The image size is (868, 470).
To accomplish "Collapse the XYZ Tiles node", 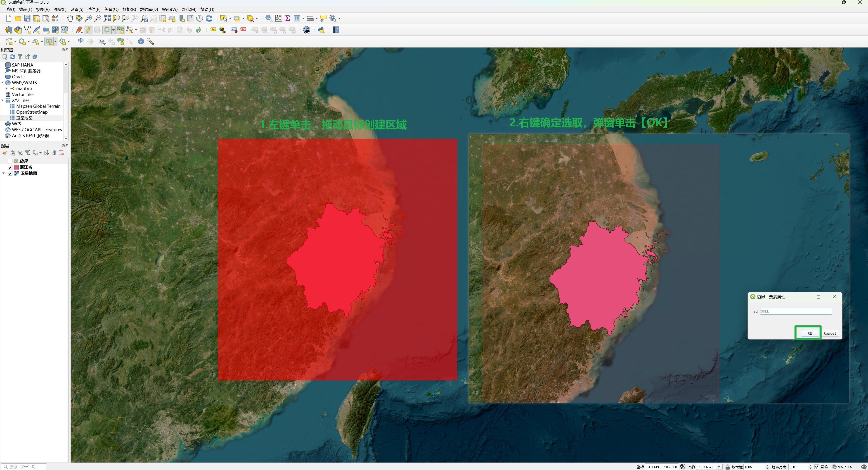I will pyautogui.click(x=3, y=100).
